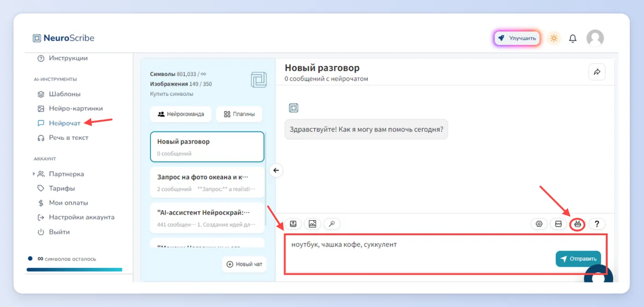The width and height of the screenshot is (644, 307).
Task: Click the download export icon below chat
Action: click(x=293, y=224)
